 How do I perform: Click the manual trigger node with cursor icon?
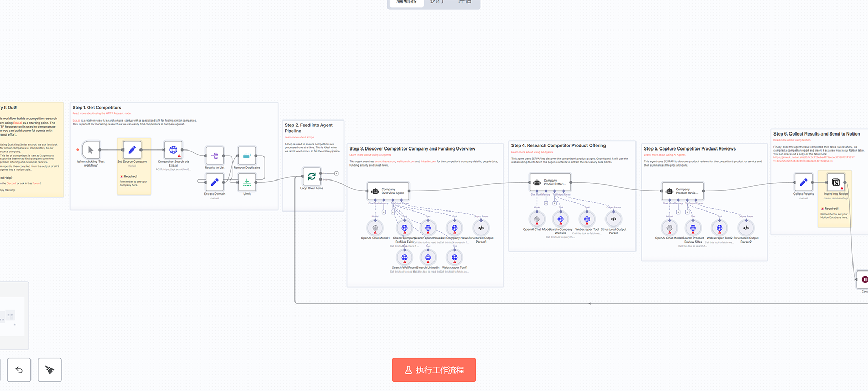click(x=91, y=150)
